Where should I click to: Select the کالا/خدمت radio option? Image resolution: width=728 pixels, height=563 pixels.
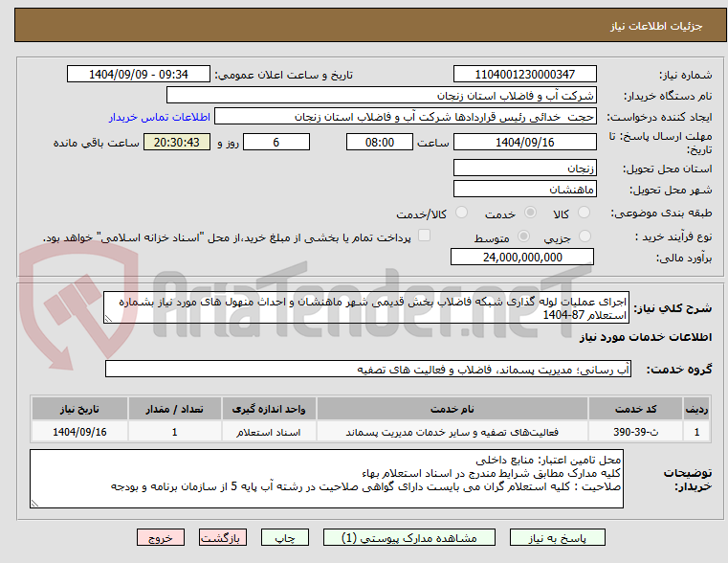point(461,213)
